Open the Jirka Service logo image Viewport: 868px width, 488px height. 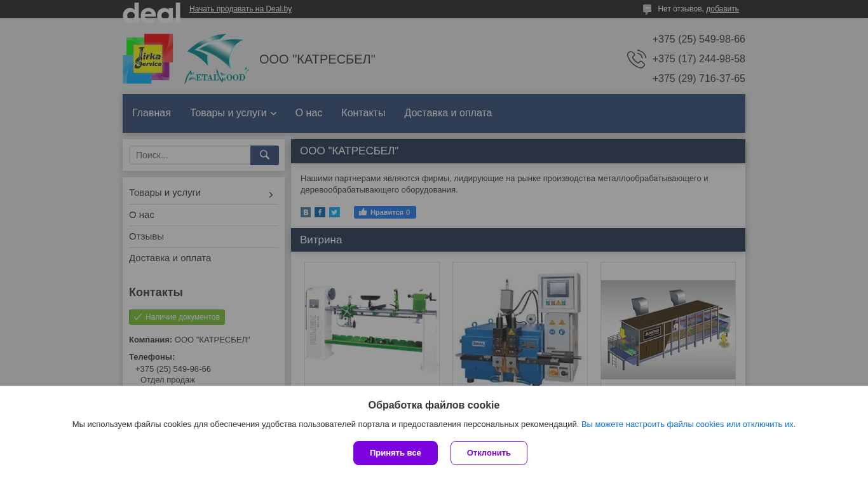click(x=148, y=58)
